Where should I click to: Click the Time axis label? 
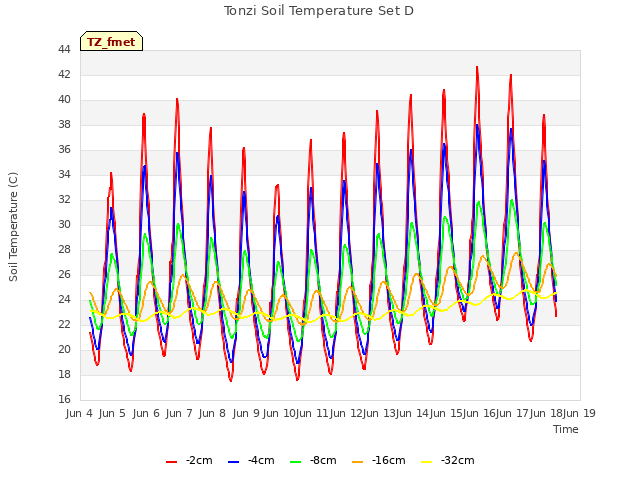(566, 429)
